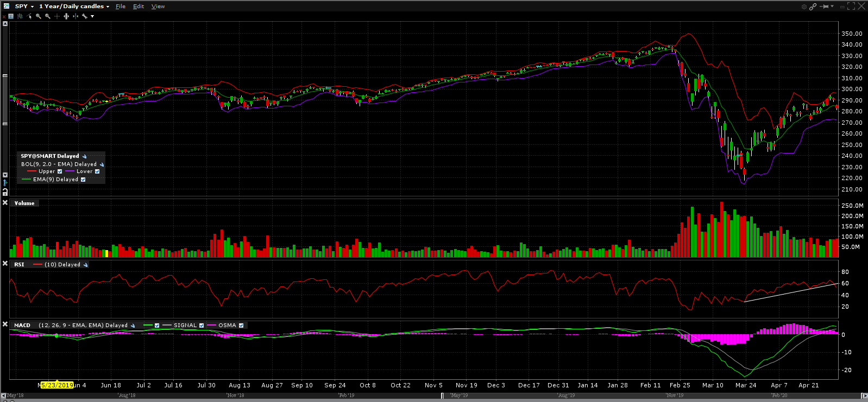The height and width of the screenshot is (402, 868).
Task: Toggle the Lower Bollinger band checkbox
Action: pyautogui.click(x=97, y=171)
